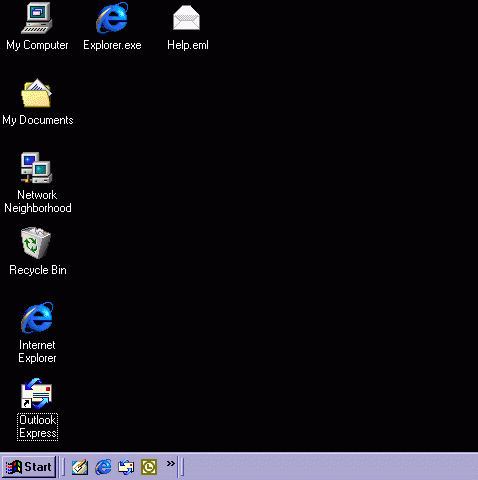The height and width of the screenshot is (480, 478).
Task: Click the Quick Launch toolbar grip handle
Action: pyautogui.click(x=63, y=467)
